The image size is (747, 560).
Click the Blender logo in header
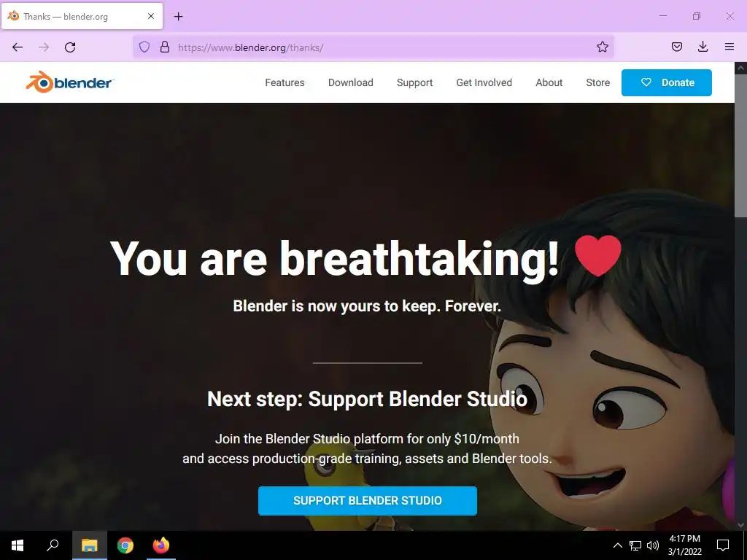click(x=69, y=82)
